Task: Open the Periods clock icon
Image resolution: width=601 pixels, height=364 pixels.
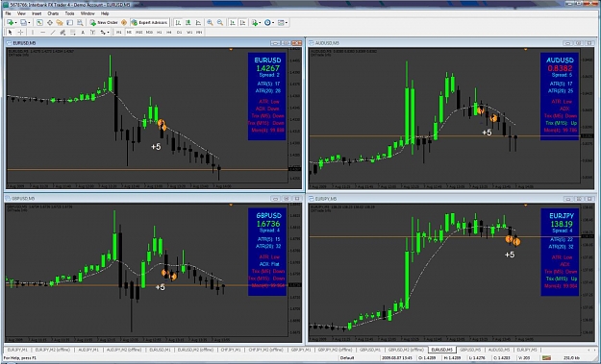Action: [x=267, y=23]
